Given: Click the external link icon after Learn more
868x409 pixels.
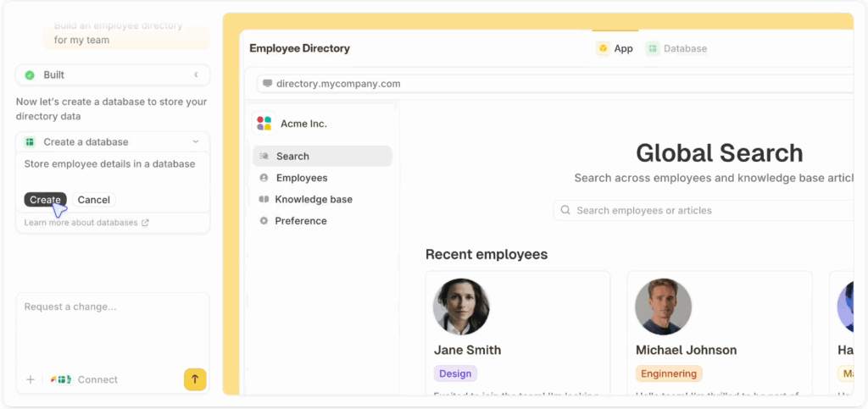Looking at the screenshot, I should pos(145,224).
